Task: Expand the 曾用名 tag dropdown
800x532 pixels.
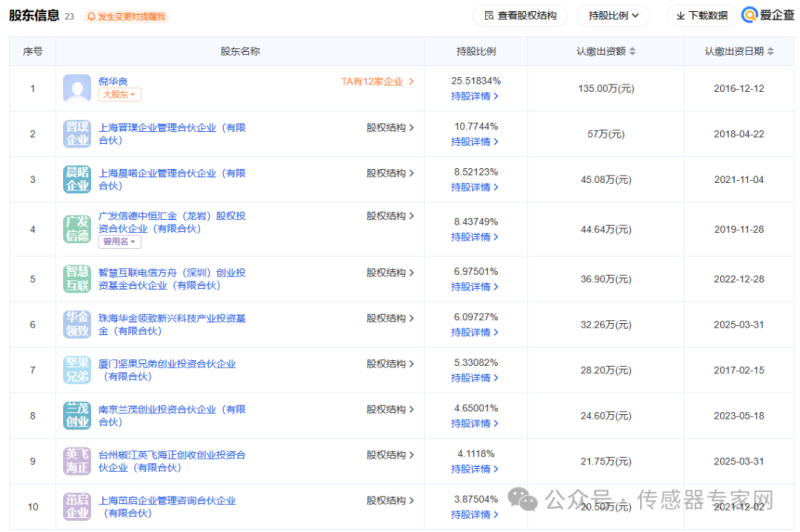Action: [119, 242]
